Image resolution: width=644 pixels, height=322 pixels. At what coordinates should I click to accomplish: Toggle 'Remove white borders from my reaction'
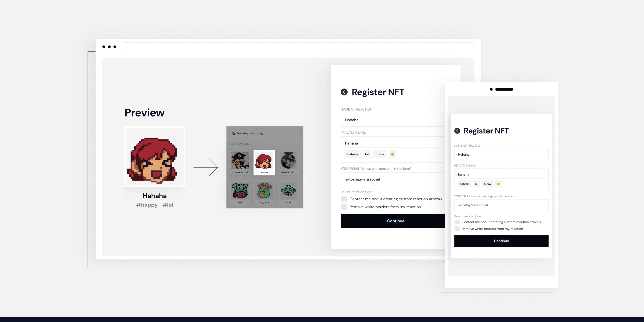pos(343,207)
